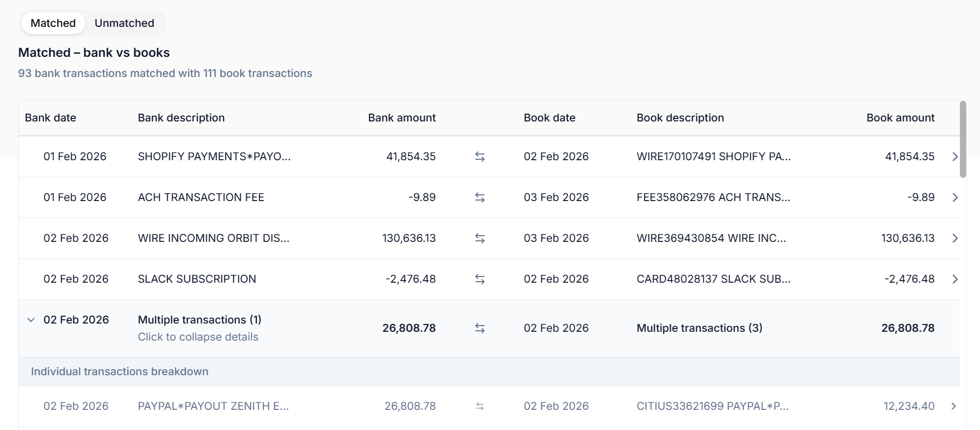Screen dimensions: 980x430
Task: Click the Individual transactions breakdown header
Action: 119,372
